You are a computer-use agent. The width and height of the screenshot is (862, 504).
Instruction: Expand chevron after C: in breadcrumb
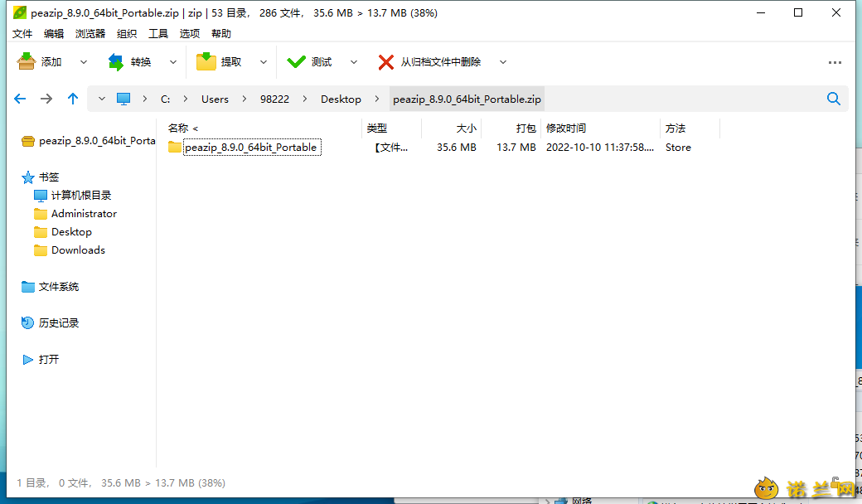pos(186,99)
